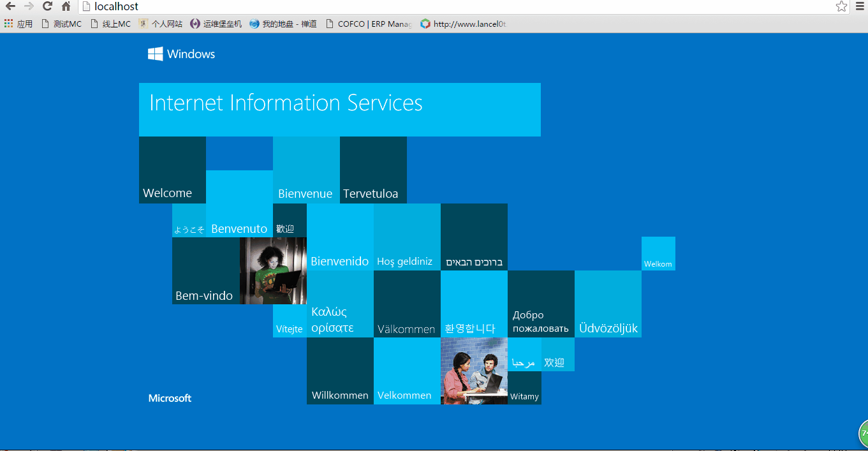868x451 pixels.
Task: Click the Καλώς ορίσατε tile
Action: (x=340, y=304)
